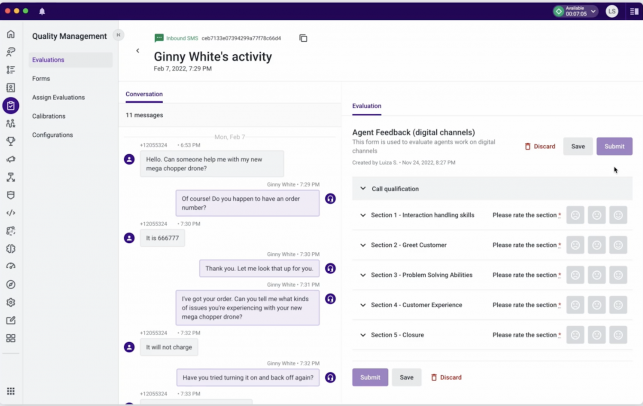Viewport: 643px width, 406px height.
Task: Copy the interaction ID with copy icon
Action: click(303, 38)
